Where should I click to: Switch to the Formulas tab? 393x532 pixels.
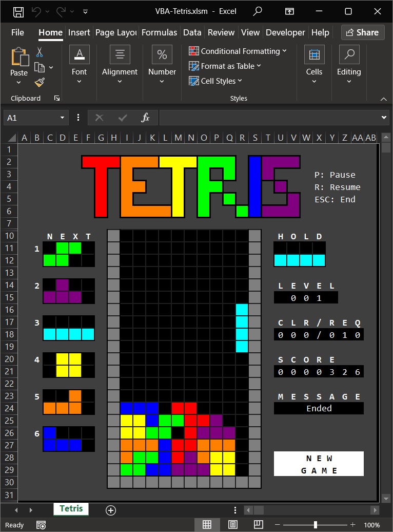[x=159, y=32]
